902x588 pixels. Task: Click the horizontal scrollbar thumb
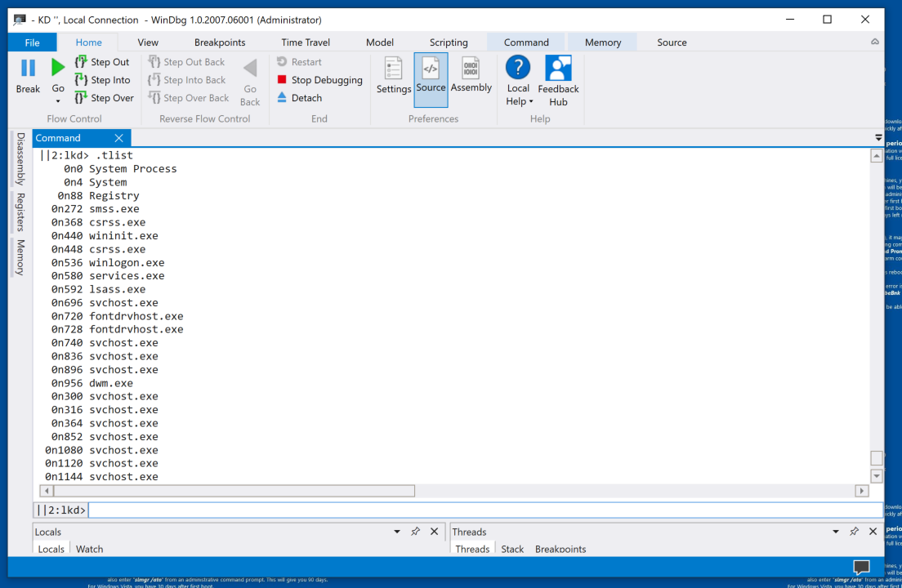click(234, 491)
